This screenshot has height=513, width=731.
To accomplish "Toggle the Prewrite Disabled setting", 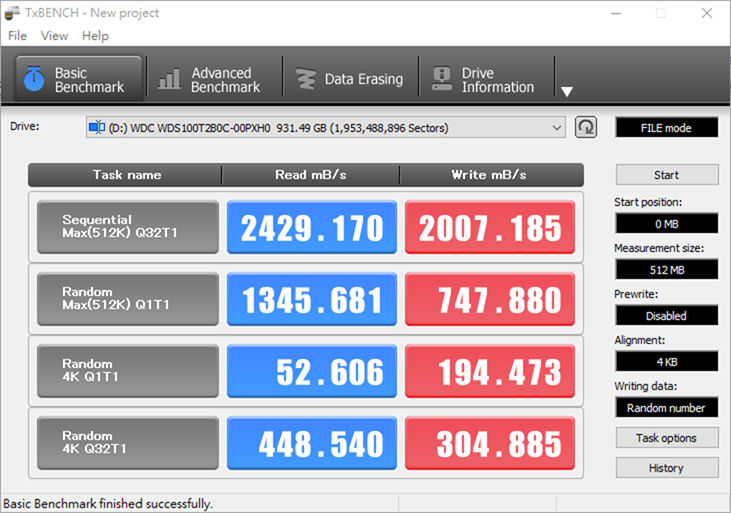I will (666, 315).
